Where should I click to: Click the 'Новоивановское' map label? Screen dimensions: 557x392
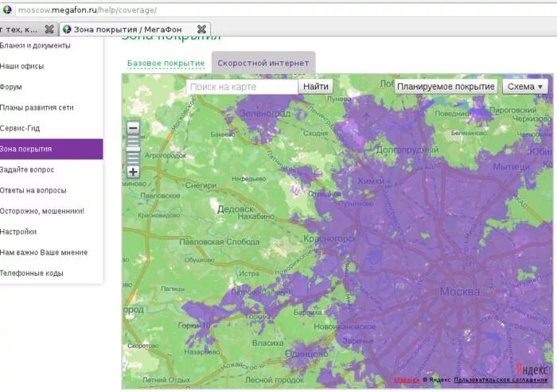(x=345, y=327)
